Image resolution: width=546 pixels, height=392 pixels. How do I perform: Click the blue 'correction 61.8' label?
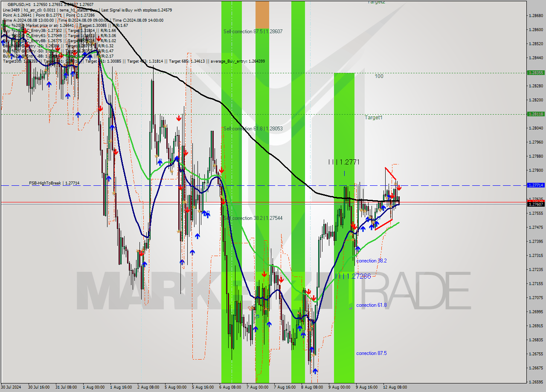click(x=372, y=305)
